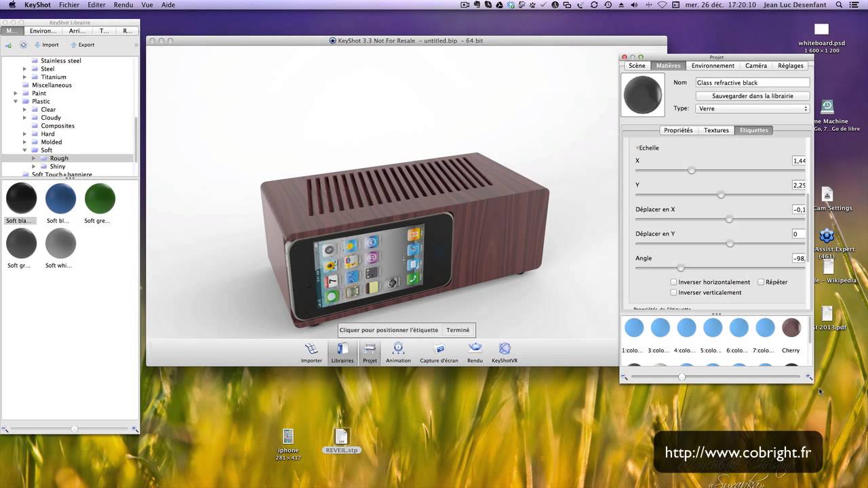Adjust the Angle slider
The width and height of the screenshot is (868, 488).
680,268
